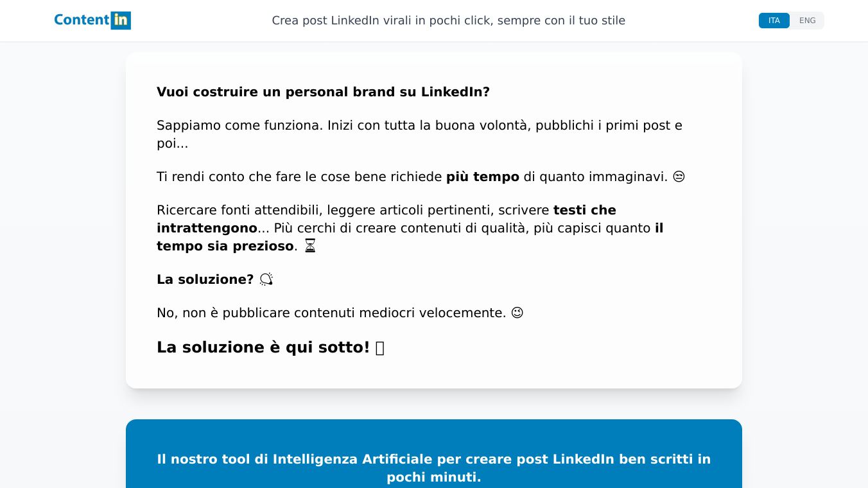Click the header tagline about viral LinkedIn posts
This screenshot has width=868, height=488.
click(448, 21)
